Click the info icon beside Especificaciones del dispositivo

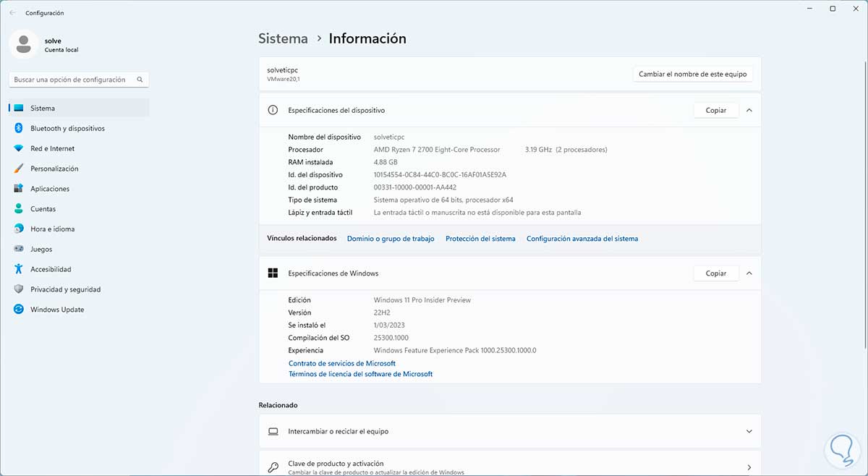[x=273, y=111]
